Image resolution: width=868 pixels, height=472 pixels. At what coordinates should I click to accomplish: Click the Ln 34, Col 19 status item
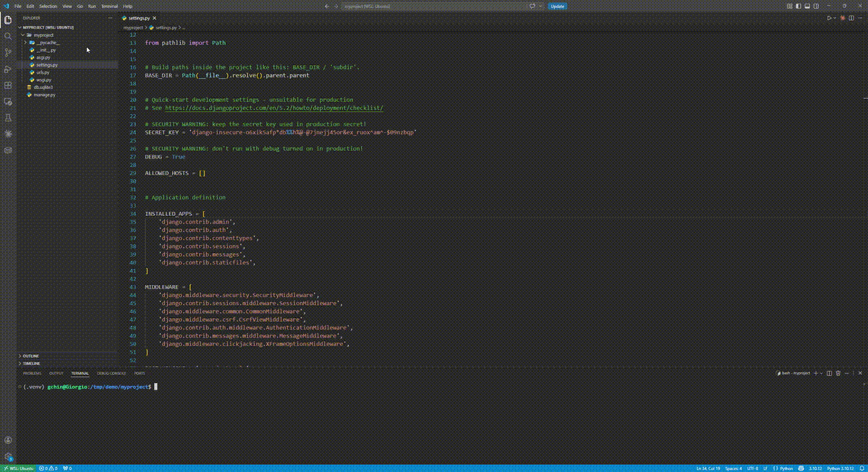click(x=708, y=468)
